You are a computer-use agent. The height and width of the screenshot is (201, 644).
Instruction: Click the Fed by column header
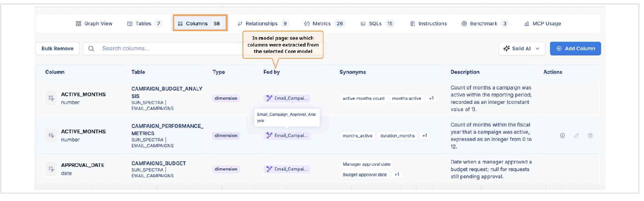[272, 72]
